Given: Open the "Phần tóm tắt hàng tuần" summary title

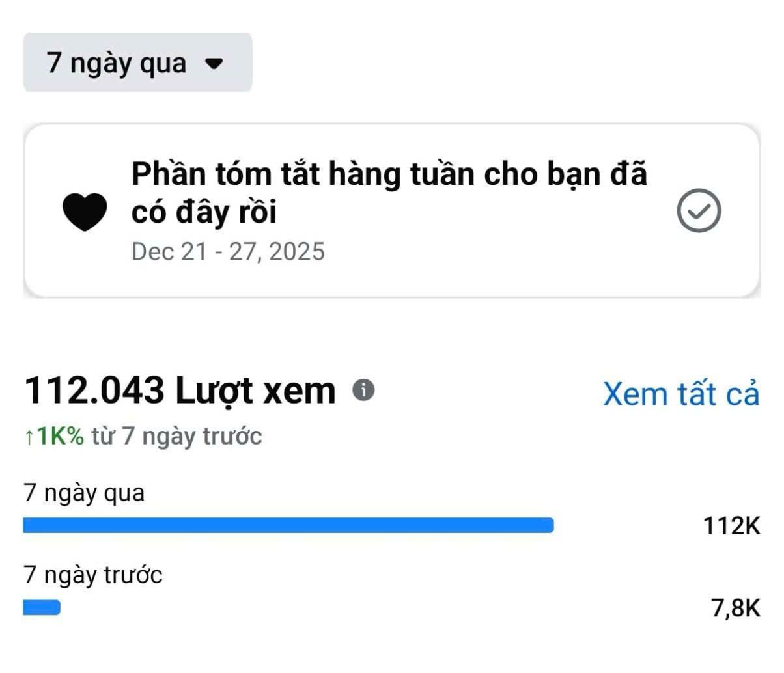Looking at the screenshot, I should click(x=389, y=174).
